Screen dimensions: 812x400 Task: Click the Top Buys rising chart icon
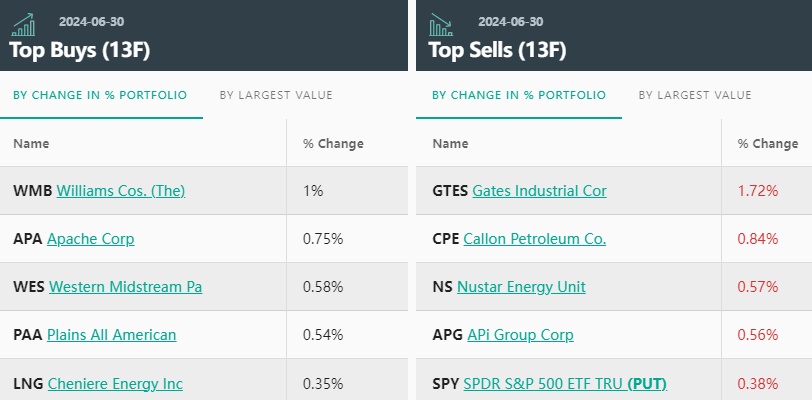click(22, 24)
